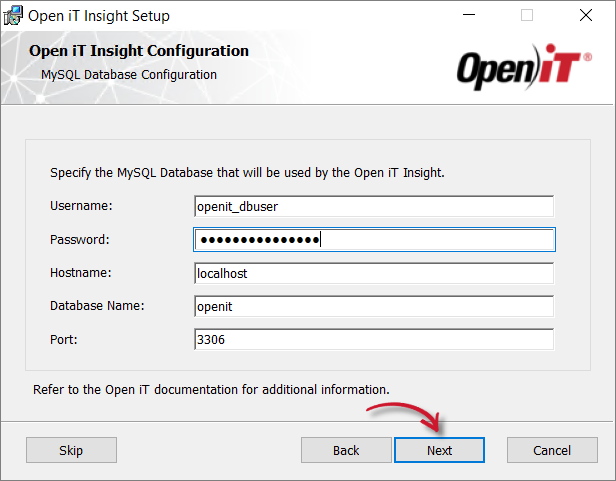The width and height of the screenshot is (616, 481).
Task: Select the 'Password:' label
Action: pos(80,239)
